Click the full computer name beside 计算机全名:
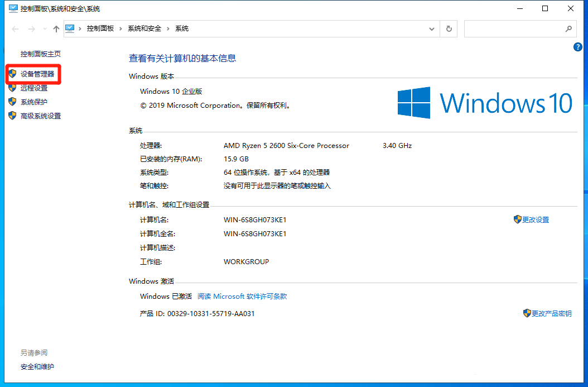This screenshot has height=387, width=588. pyautogui.click(x=255, y=234)
